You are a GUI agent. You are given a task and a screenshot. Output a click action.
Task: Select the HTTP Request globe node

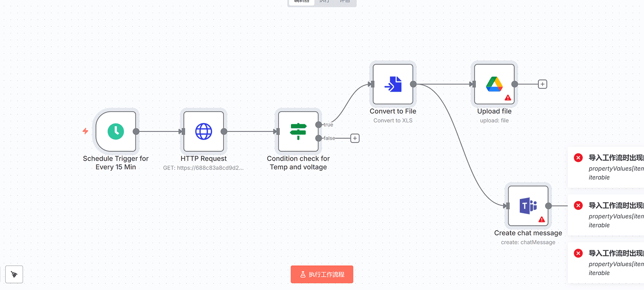(204, 132)
